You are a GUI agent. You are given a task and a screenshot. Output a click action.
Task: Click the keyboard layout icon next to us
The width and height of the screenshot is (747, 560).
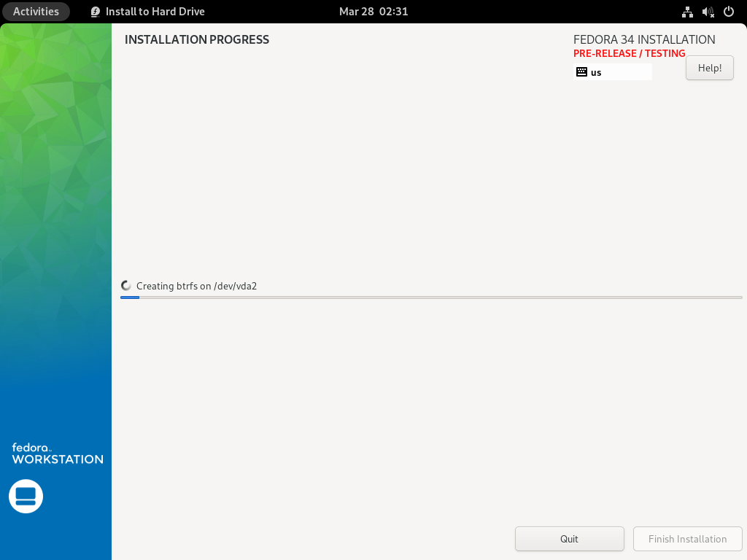(x=581, y=71)
